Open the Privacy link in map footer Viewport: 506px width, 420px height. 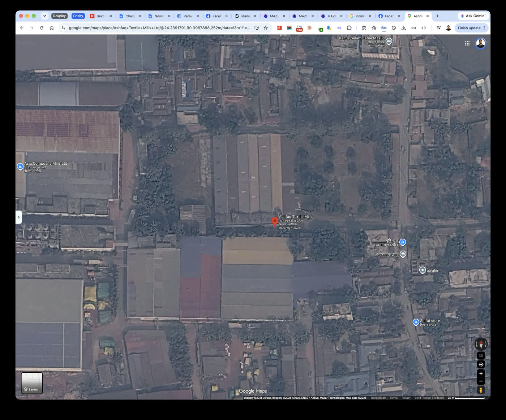click(406, 398)
